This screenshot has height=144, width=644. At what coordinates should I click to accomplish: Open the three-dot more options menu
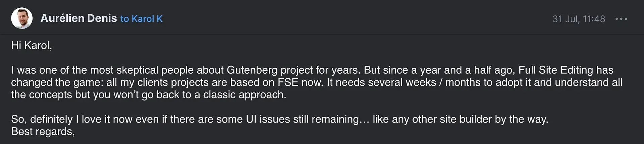click(x=621, y=19)
